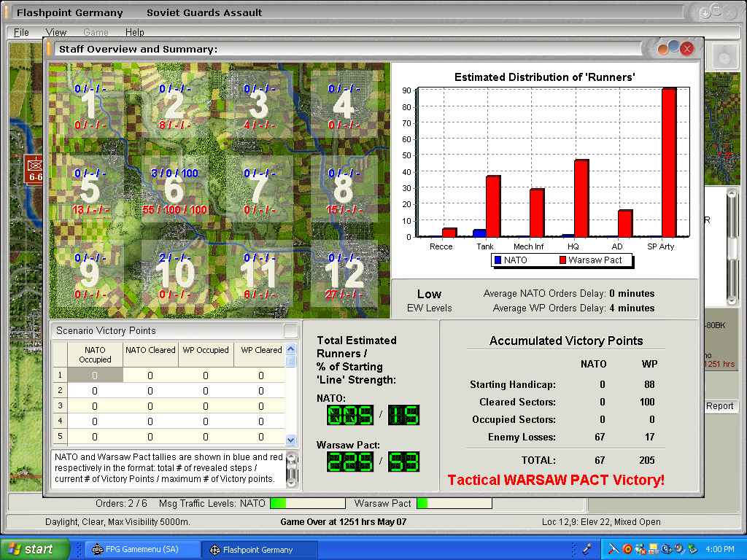Click the red HQ chart bar

tap(581, 198)
